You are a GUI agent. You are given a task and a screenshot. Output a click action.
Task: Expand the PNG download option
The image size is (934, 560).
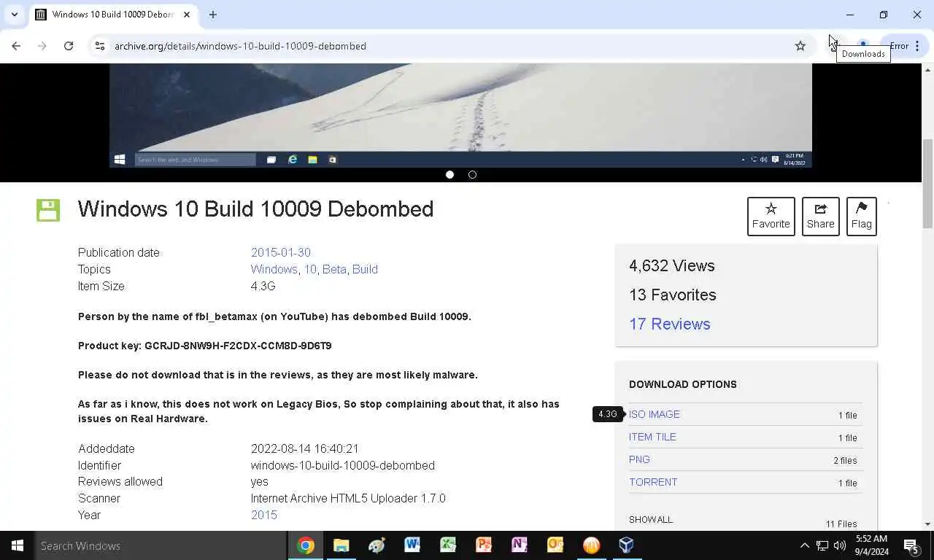639,459
